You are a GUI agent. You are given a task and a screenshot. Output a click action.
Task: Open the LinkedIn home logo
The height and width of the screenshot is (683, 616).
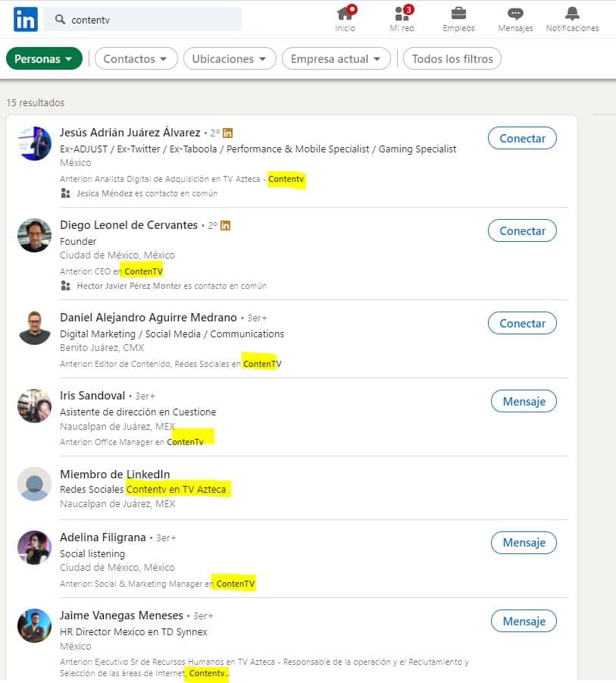pos(25,19)
